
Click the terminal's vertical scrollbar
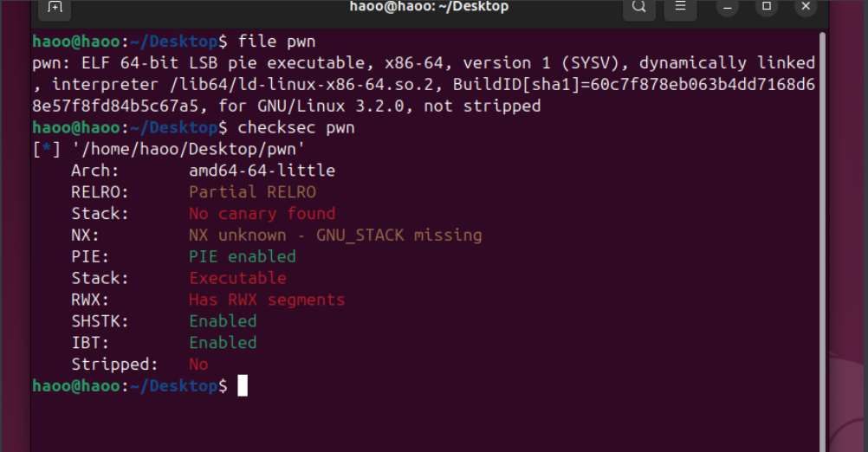coord(824,216)
